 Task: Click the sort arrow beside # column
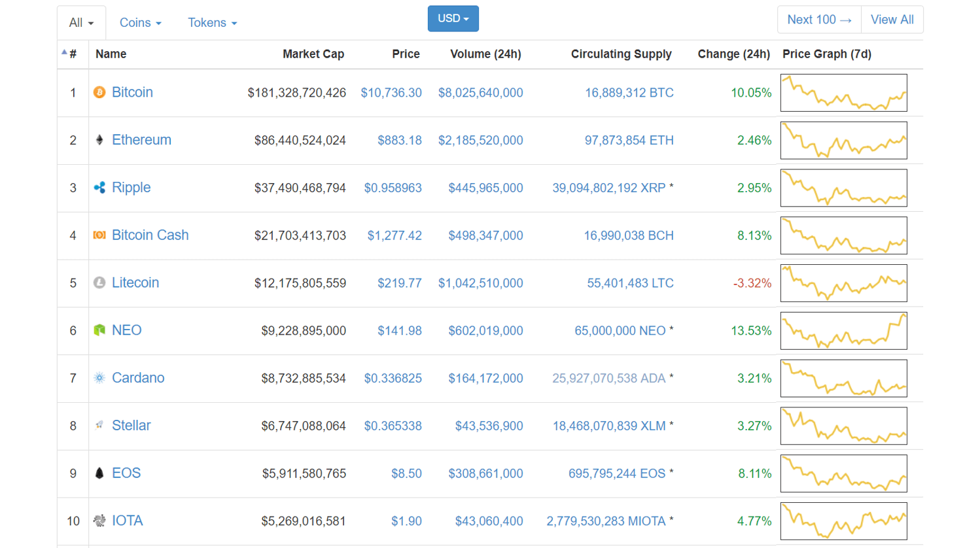click(64, 52)
